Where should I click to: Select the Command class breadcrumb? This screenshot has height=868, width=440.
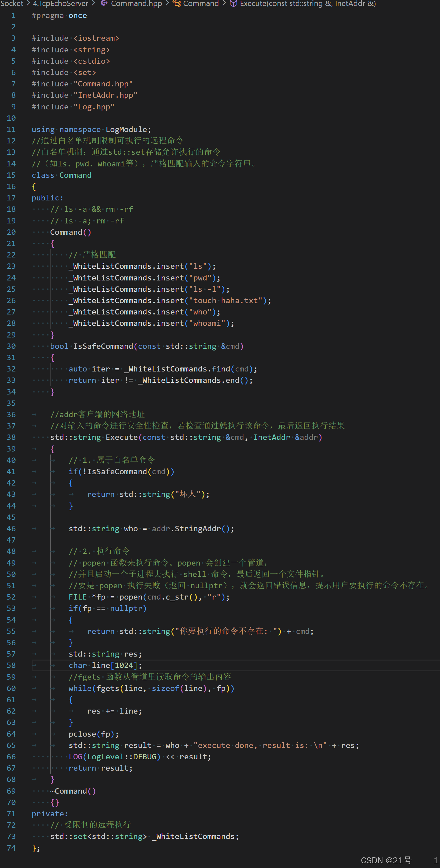point(201,3)
